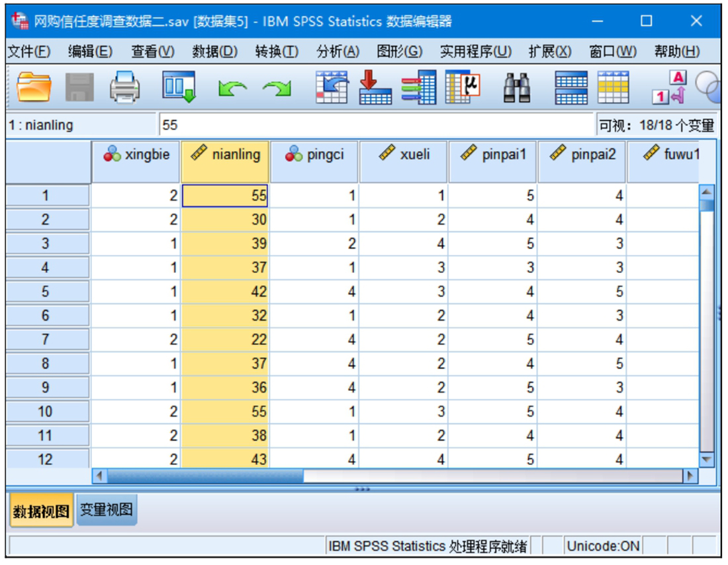
Task: Click the vertical scrollbar down arrow
Action: pyautogui.click(x=707, y=458)
